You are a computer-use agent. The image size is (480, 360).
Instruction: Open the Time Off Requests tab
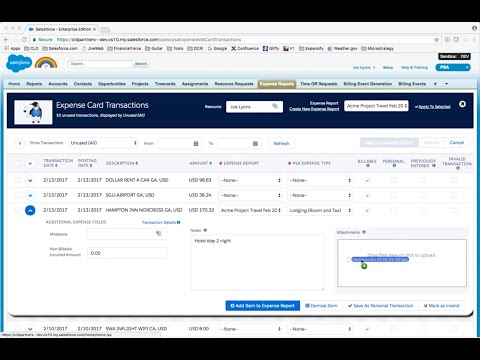click(x=319, y=84)
